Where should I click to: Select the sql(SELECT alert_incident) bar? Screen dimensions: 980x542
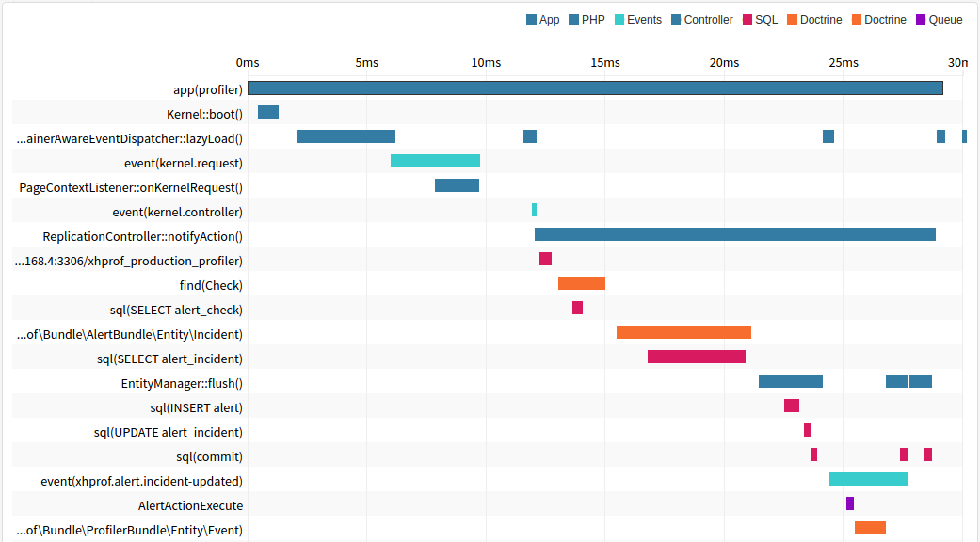coord(696,358)
